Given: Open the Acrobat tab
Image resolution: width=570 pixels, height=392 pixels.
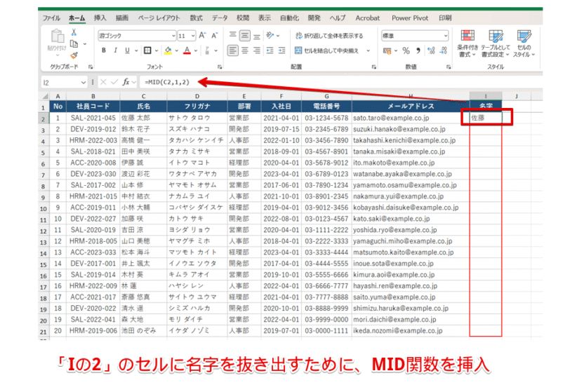Looking at the screenshot, I should coord(368,18).
